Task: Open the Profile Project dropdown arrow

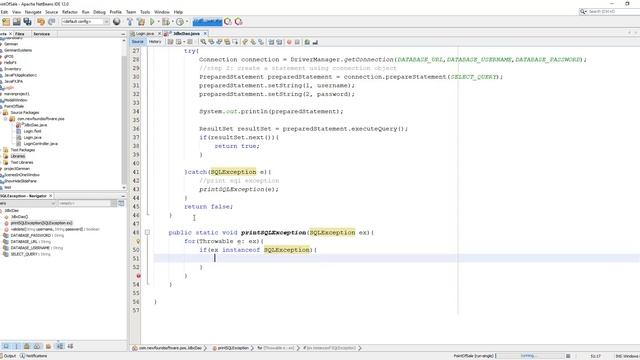Action: [x=187, y=22]
